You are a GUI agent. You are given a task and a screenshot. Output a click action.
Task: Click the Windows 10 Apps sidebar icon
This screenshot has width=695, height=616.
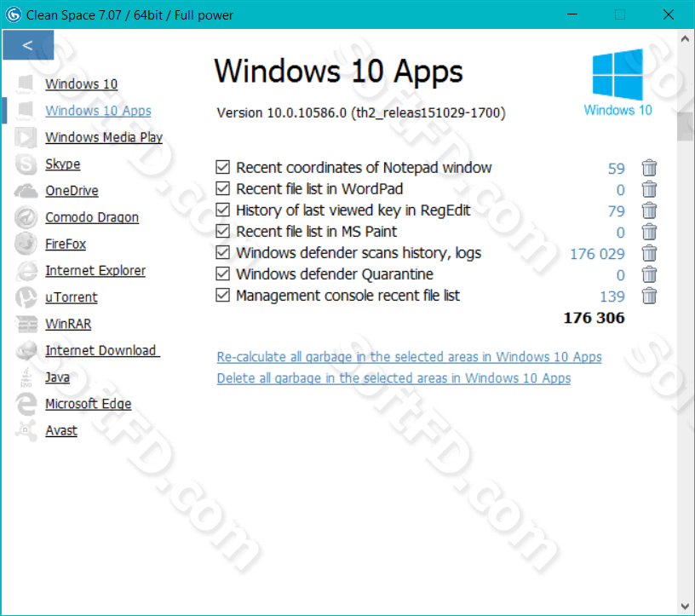26,111
